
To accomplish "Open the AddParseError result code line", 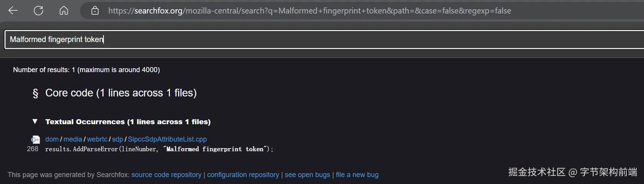I will point(159,149).
